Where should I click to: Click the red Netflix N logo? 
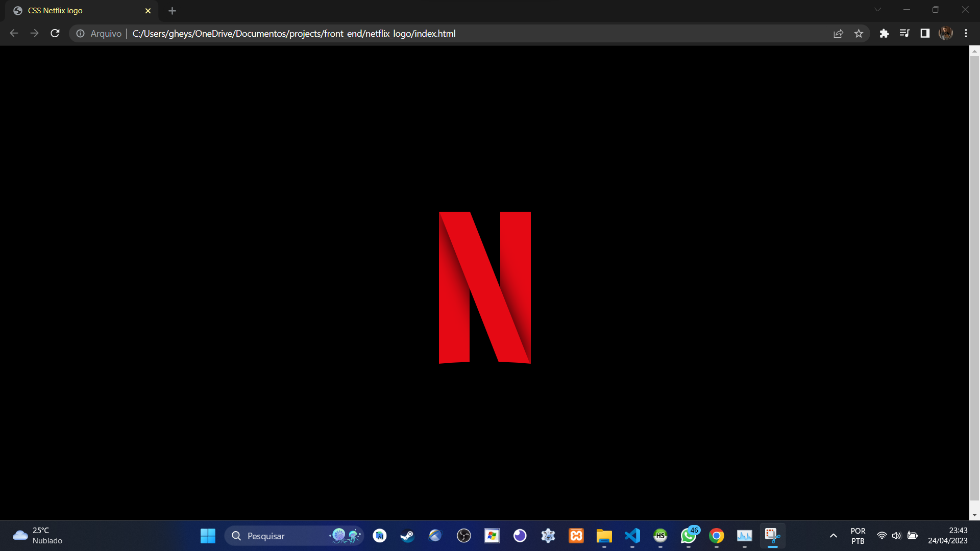(484, 287)
